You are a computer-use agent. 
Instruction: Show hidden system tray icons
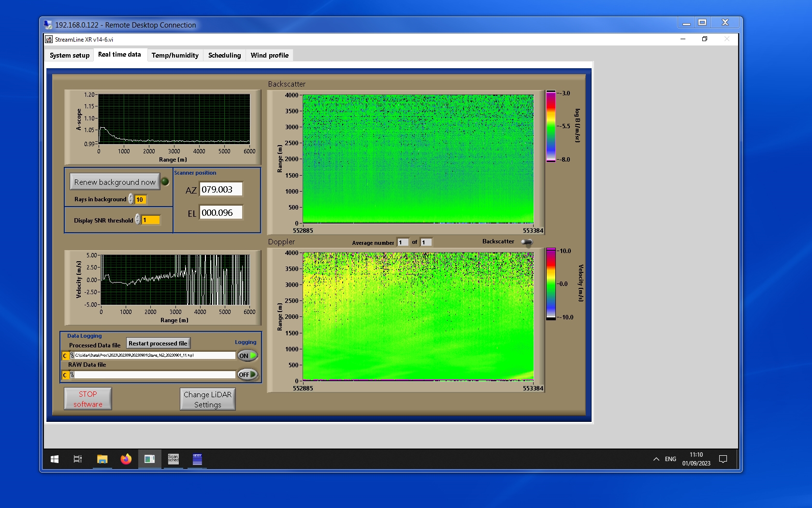[x=656, y=459]
